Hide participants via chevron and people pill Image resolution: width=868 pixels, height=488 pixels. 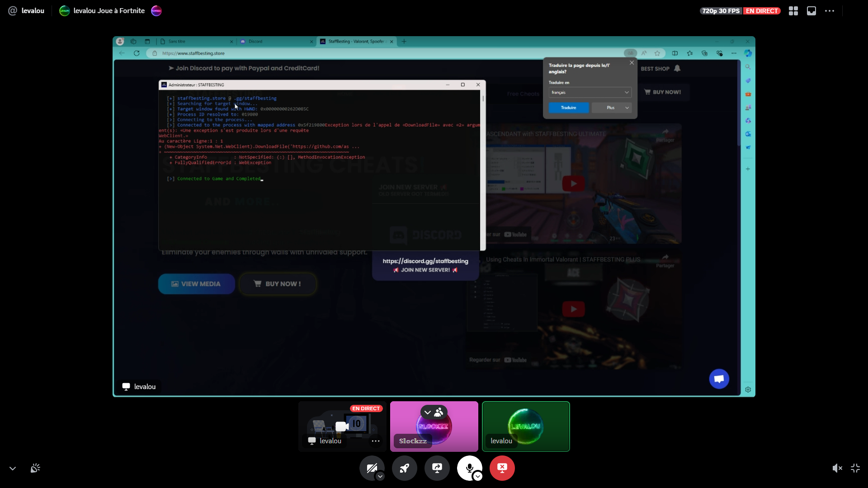click(434, 412)
